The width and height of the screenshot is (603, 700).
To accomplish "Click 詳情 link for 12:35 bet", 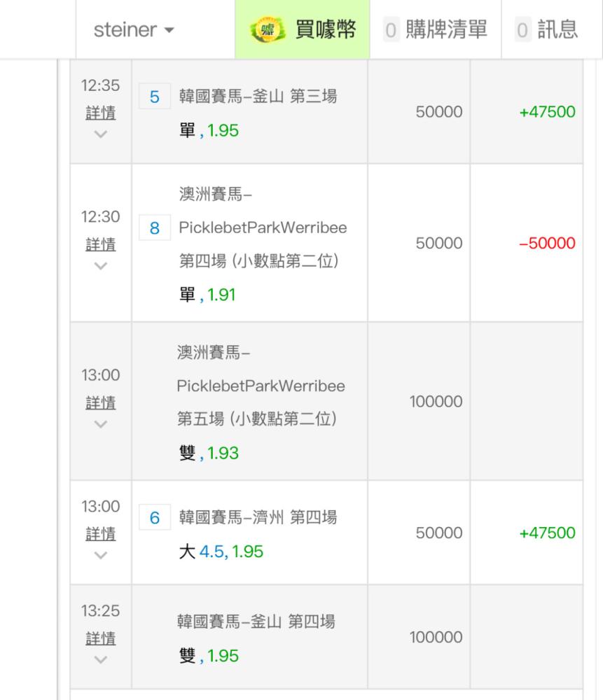I will (100, 113).
